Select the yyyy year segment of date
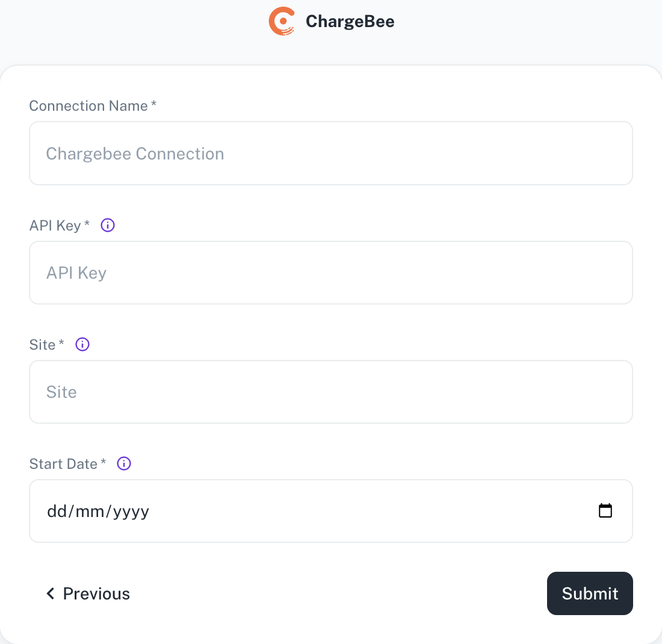Viewport: 662px width, 644px height. (131, 512)
